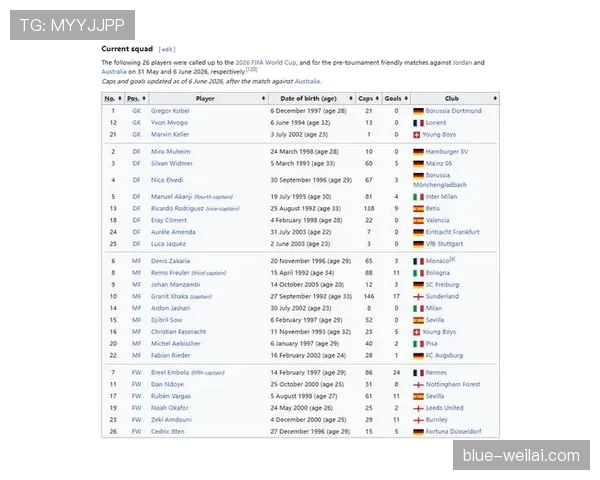Viewport: 600px width, 480px height.
Task: Open the FC Augsburg club link
Action: click(x=444, y=356)
